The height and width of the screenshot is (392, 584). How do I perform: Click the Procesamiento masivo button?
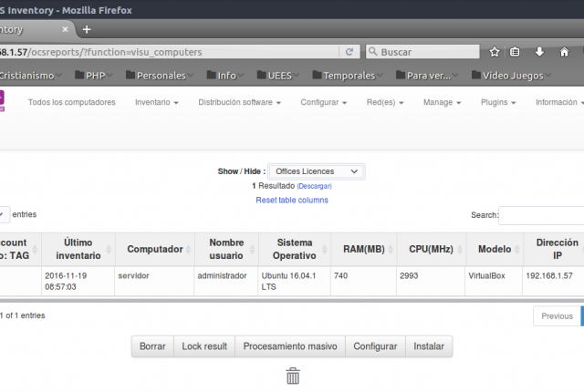[x=290, y=346]
